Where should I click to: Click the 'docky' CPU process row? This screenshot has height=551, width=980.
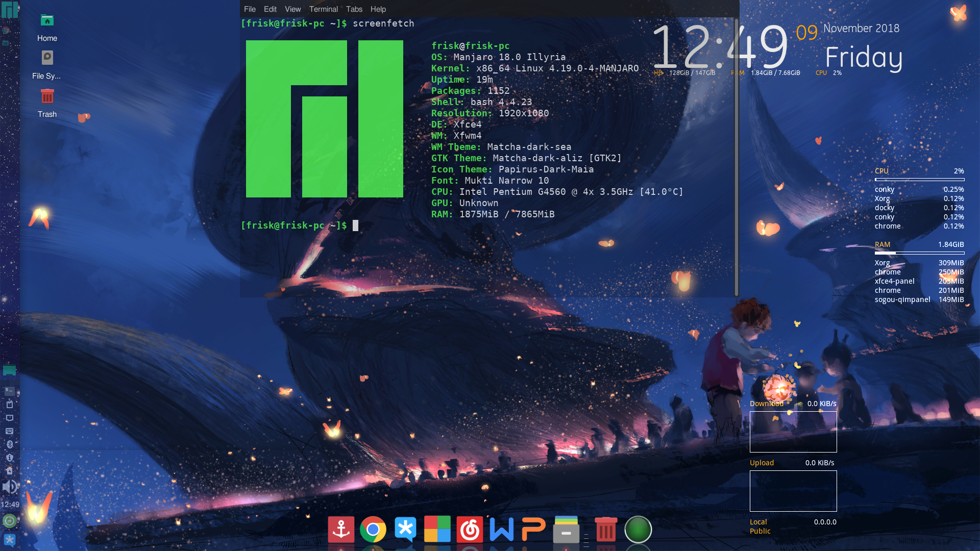tap(919, 208)
